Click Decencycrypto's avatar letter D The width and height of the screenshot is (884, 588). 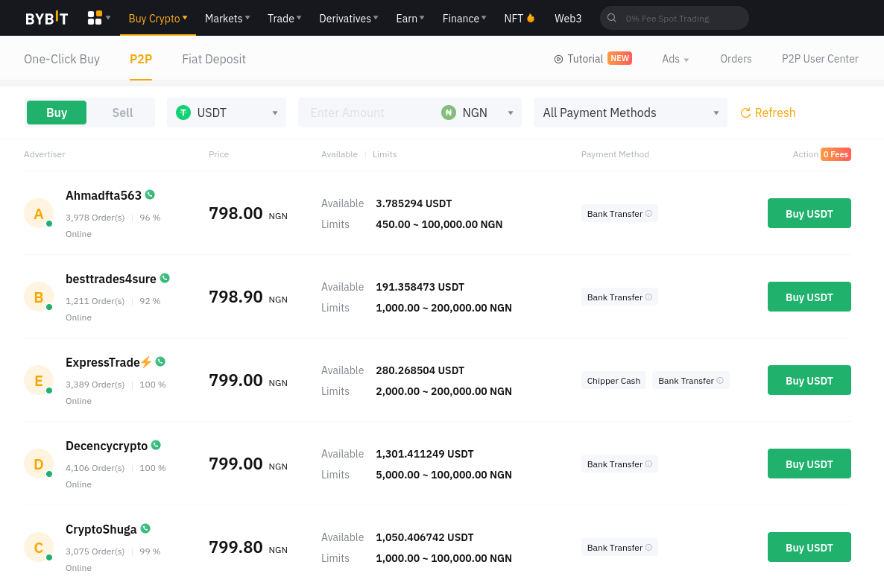[x=39, y=464]
